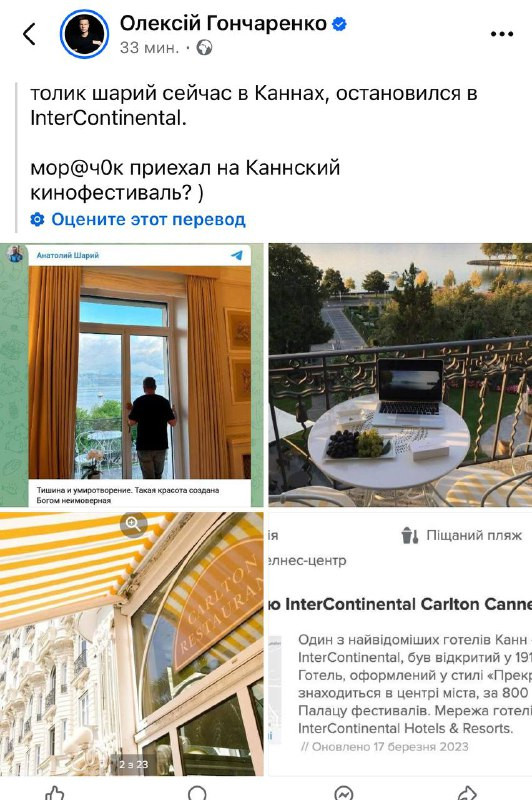Open the InterContinental Carlton Cannes description image
The width and height of the screenshot is (532, 800).
pos(400,644)
